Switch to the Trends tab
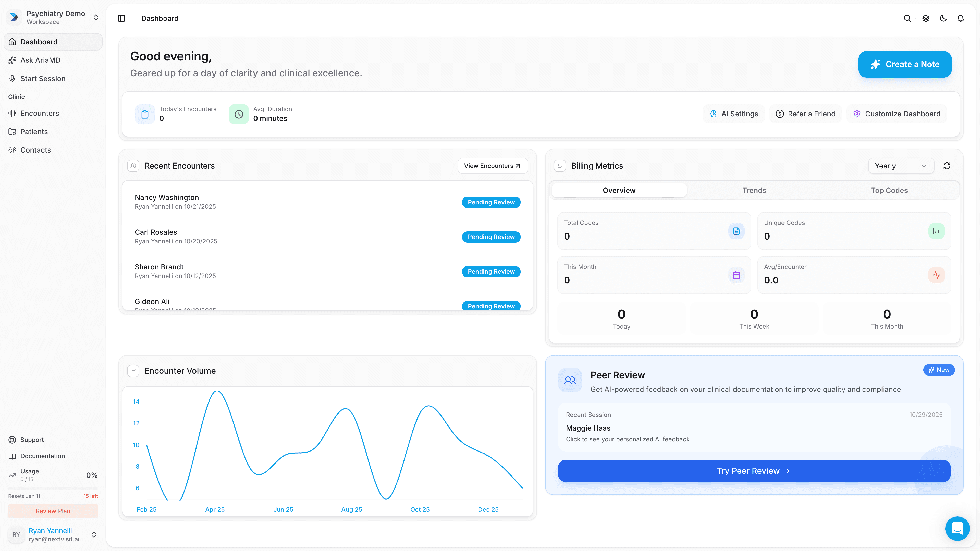 tap(754, 190)
